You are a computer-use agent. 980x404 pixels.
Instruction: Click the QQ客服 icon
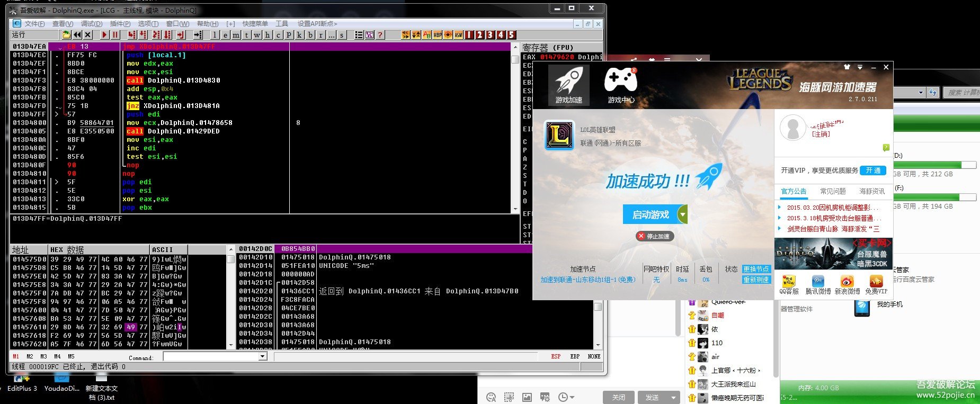[789, 283]
